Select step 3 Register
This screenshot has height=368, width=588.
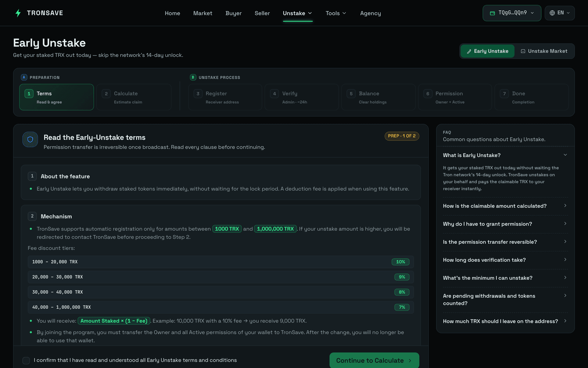pyautogui.click(x=225, y=97)
